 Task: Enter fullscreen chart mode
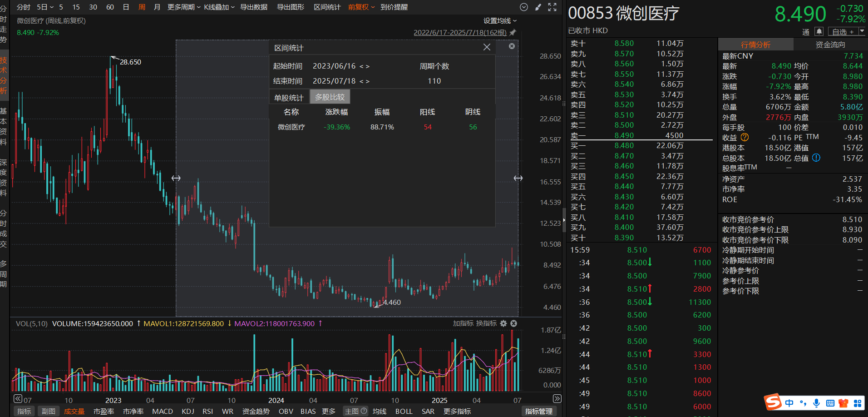(552, 7)
